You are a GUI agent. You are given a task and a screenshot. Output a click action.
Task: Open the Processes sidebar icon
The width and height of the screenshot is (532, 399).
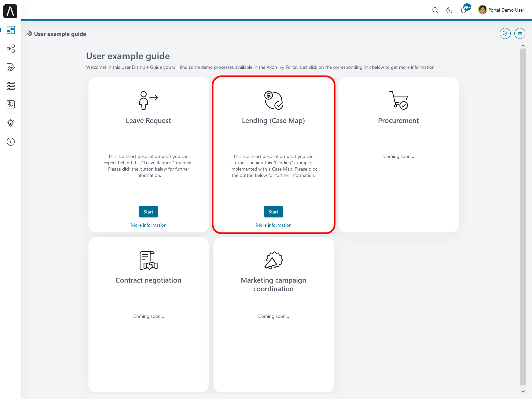point(11,49)
